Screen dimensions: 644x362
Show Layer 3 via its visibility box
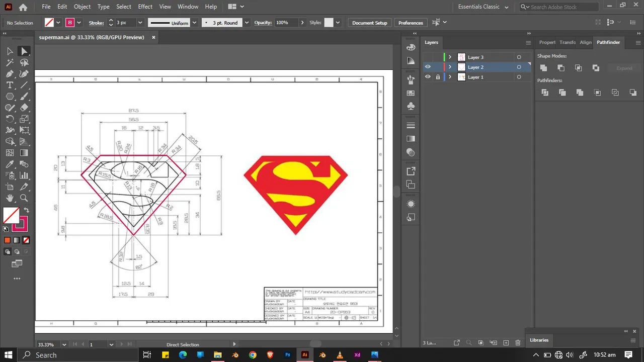click(428, 57)
